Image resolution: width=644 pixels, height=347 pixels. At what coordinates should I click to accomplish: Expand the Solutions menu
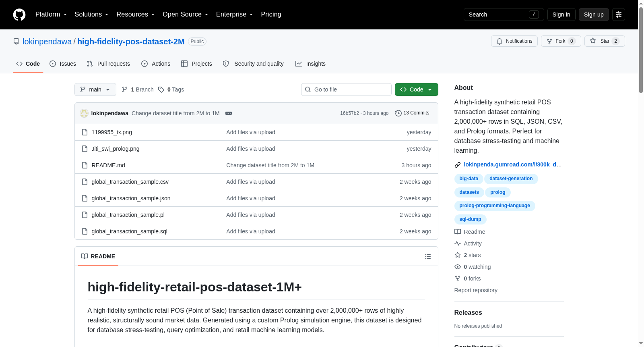click(x=91, y=15)
